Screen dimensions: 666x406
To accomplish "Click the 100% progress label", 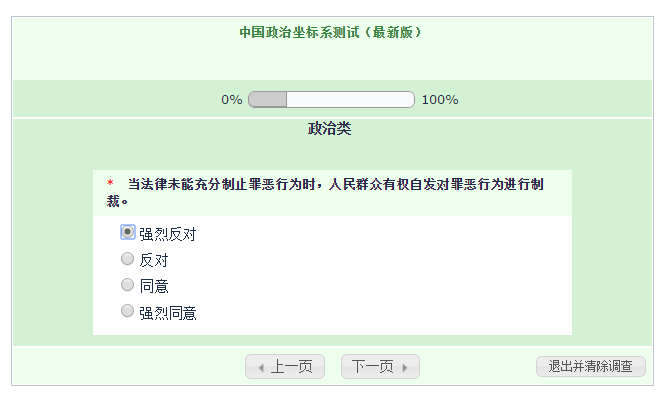I will coord(440,99).
